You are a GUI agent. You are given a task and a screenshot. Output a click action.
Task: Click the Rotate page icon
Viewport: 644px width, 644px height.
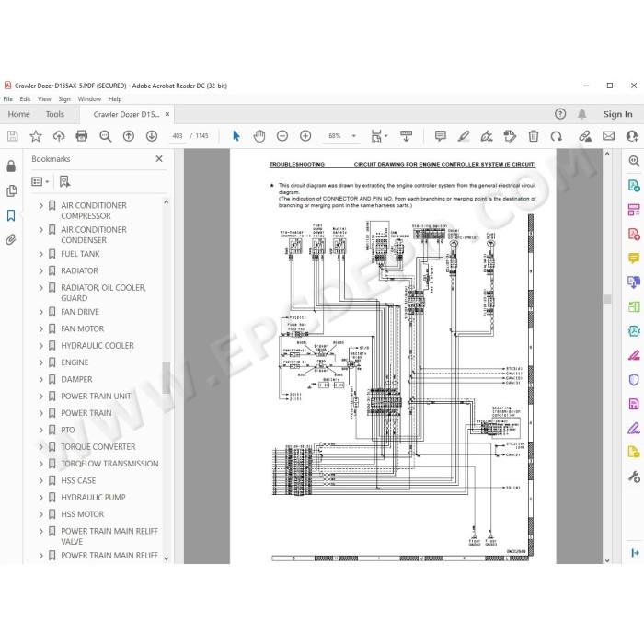[x=556, y=136]
